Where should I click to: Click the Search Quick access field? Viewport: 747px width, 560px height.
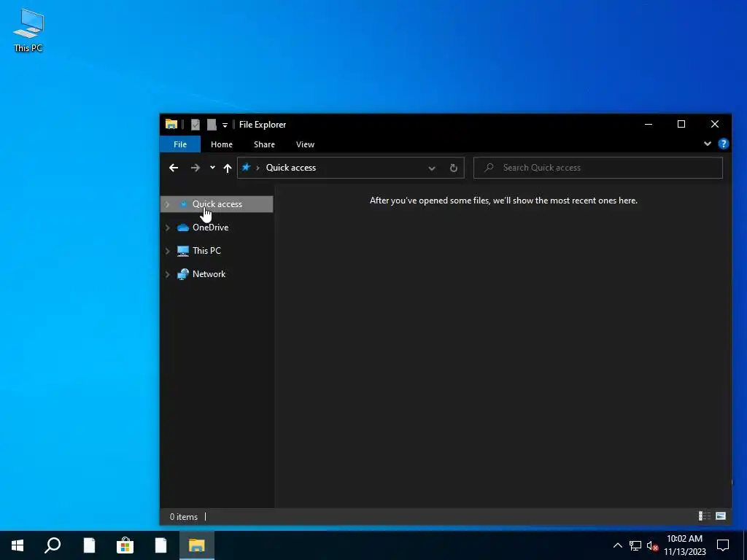point(598,168)
